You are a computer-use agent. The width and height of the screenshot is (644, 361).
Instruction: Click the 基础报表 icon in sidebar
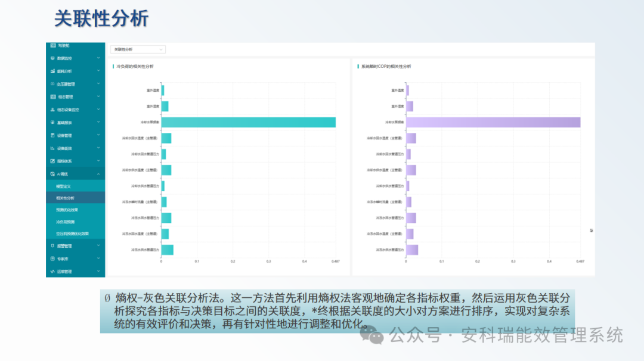52,122
